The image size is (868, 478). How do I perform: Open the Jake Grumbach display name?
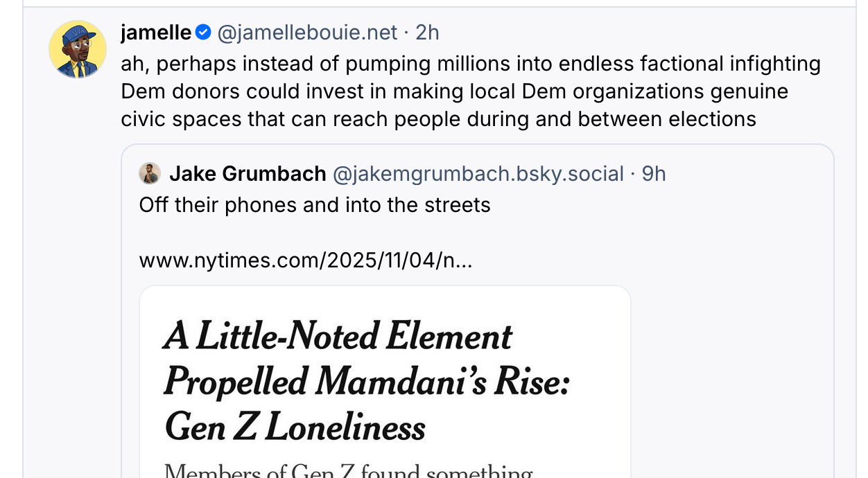(248, 173)
